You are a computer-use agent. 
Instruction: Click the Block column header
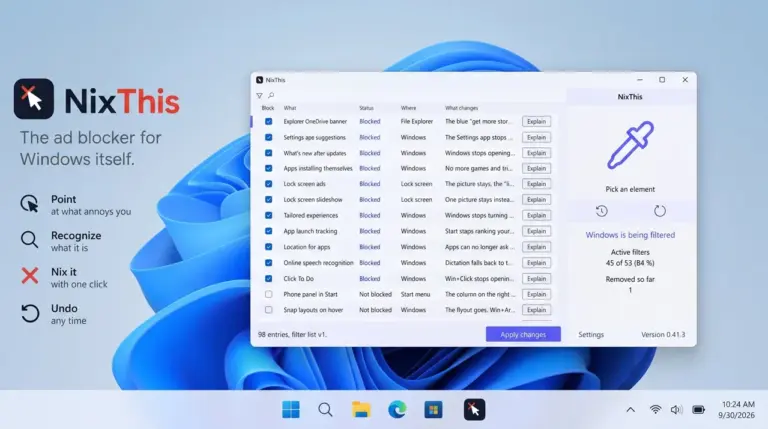[268, 108]
